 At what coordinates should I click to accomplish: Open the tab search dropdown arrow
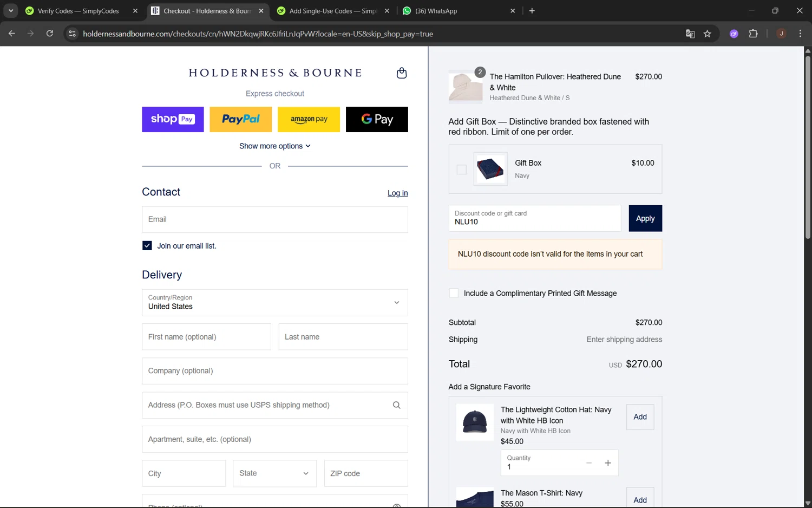11,11
